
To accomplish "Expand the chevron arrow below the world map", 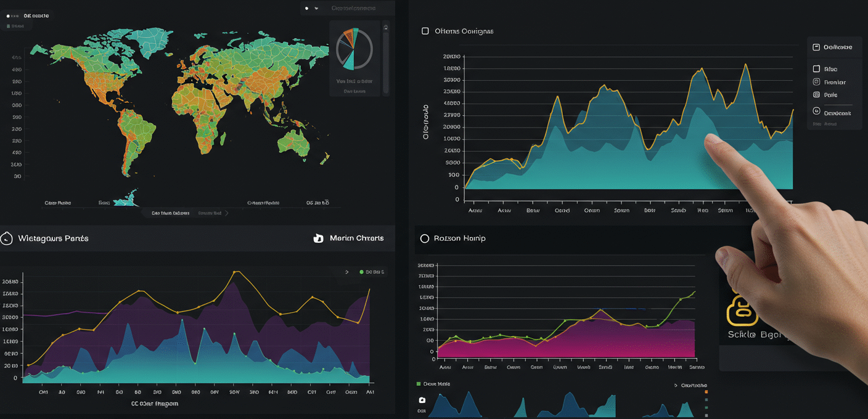I will pos(227,213).
